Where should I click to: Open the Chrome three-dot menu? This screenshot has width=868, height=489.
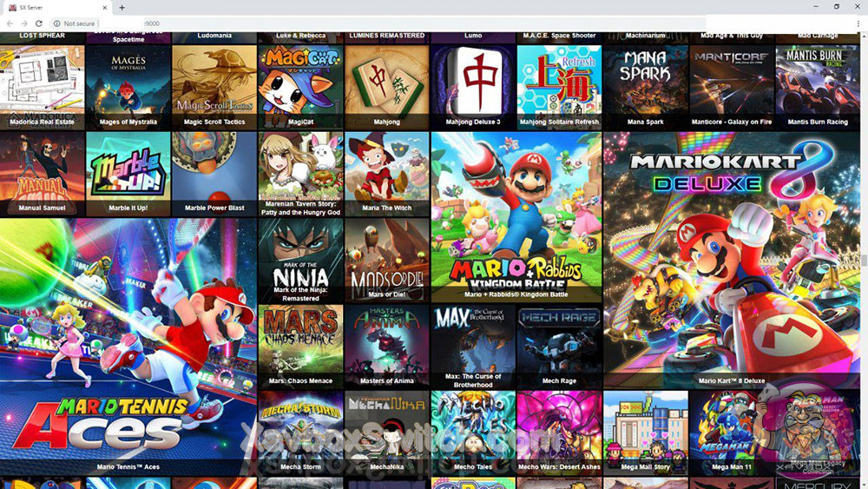858,23
